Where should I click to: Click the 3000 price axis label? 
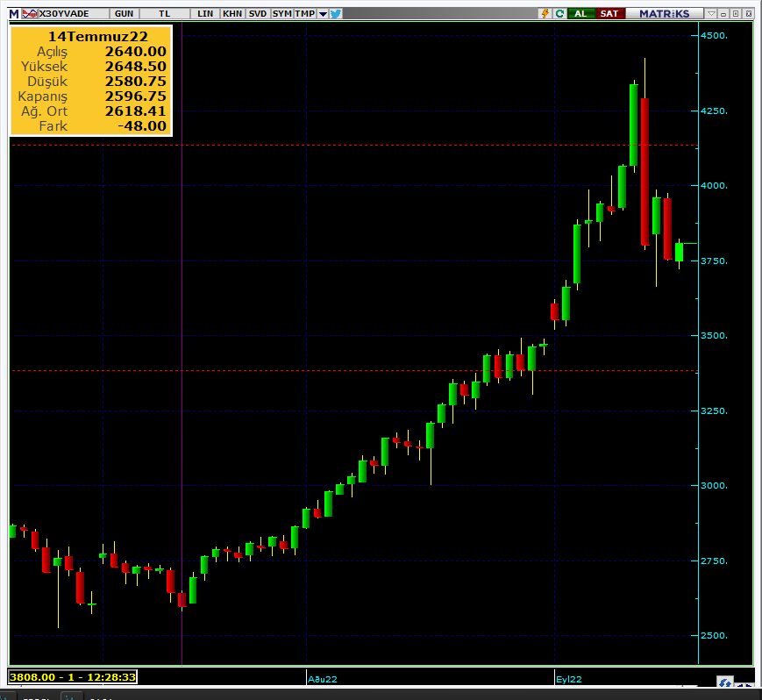714,486
